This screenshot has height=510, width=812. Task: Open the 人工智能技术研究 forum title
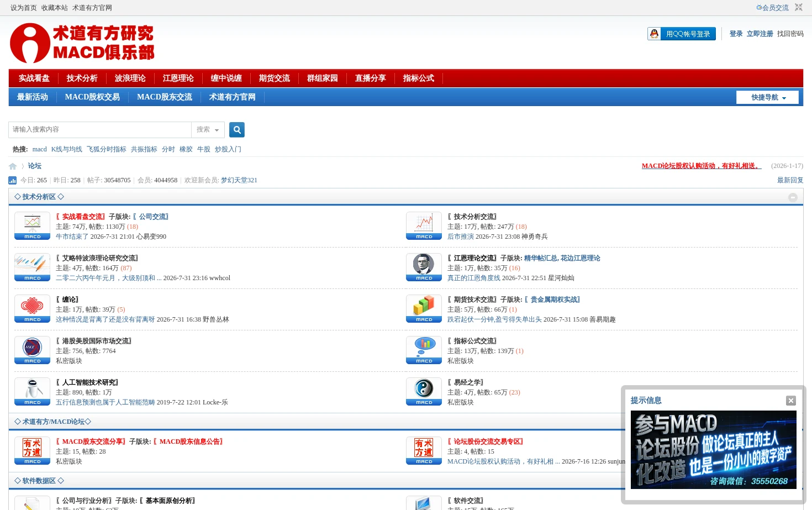pyautogui.click(x=87, y=382)
